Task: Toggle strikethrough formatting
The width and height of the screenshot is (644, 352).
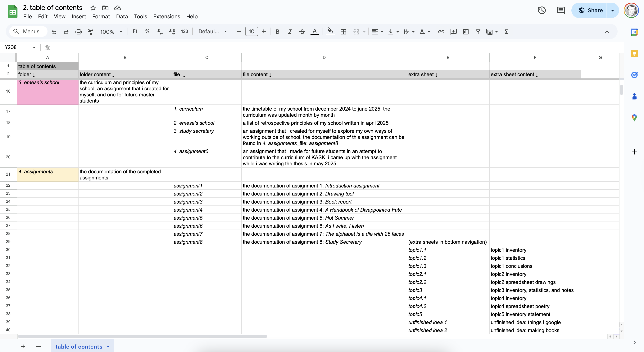Action: (x=302, y=32)
